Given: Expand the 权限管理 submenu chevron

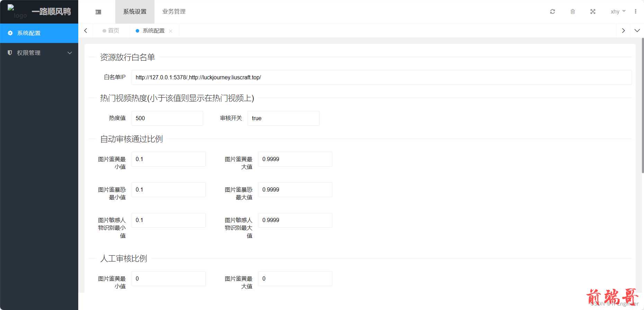Looking at the screenshot, I should pos(70,53).
